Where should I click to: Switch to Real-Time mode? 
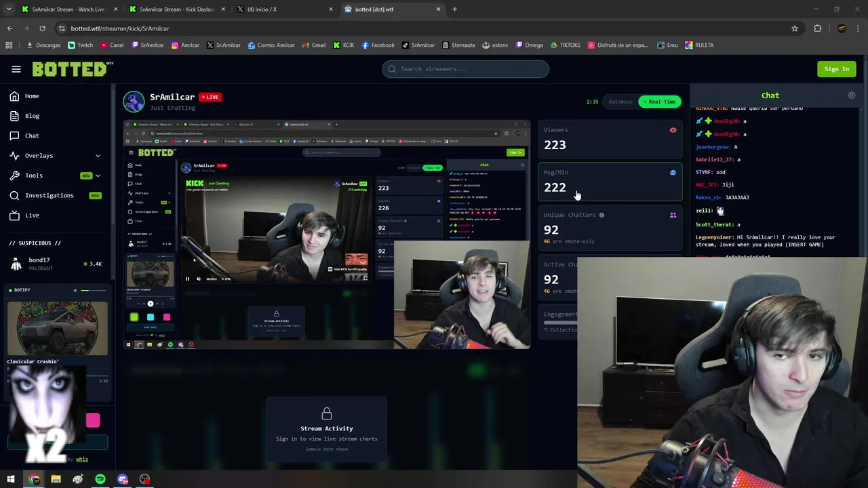click(x=659, y=102)
